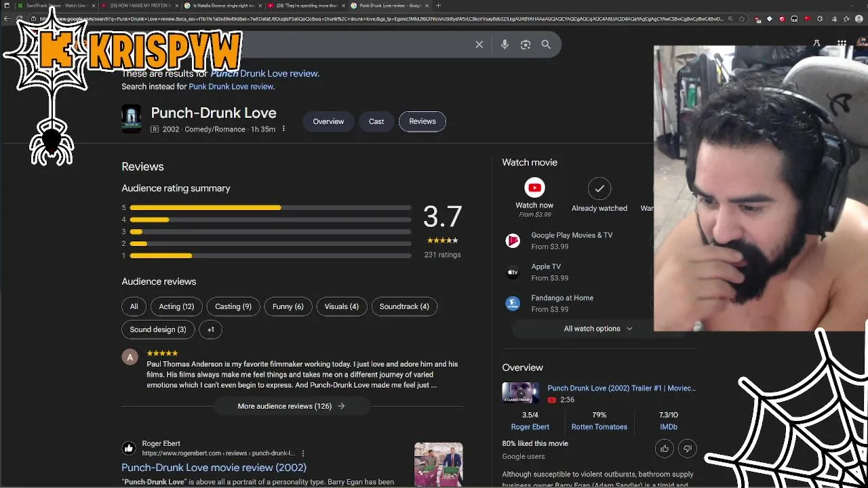Click the 80% liked this movie text

(x=535, y=443)
